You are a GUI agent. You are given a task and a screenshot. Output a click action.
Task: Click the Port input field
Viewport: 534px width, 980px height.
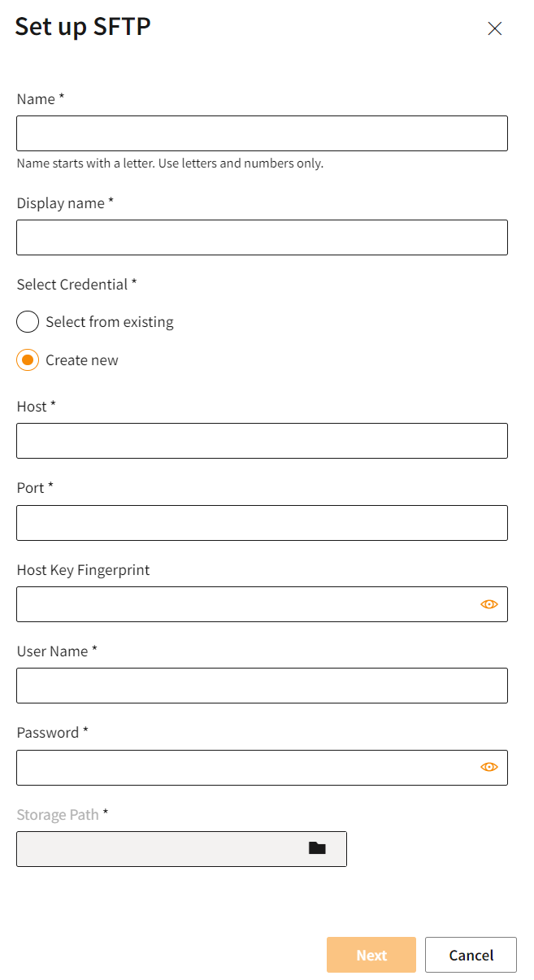pos(262,523)
